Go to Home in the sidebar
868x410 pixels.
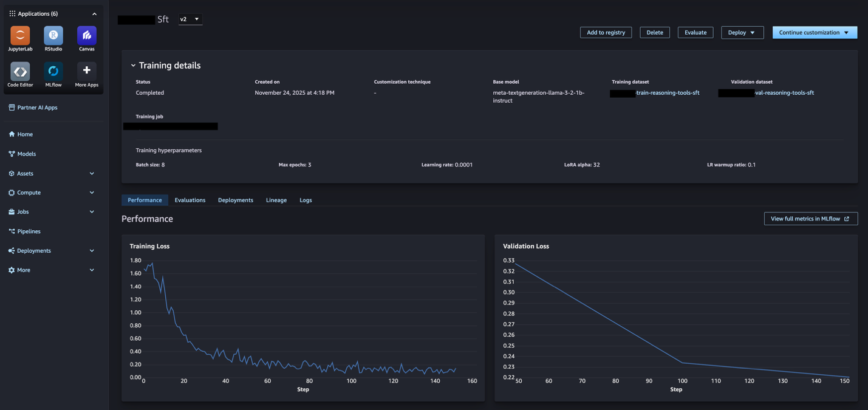25,134
